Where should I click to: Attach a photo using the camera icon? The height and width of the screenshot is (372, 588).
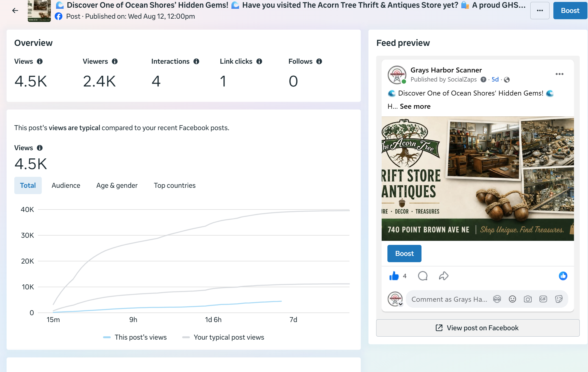528,299
